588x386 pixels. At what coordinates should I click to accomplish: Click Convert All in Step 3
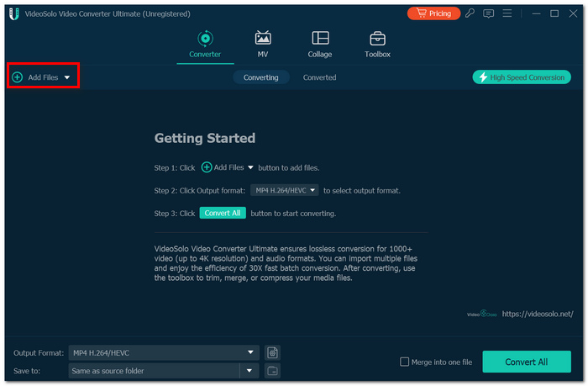pos(223,213)
